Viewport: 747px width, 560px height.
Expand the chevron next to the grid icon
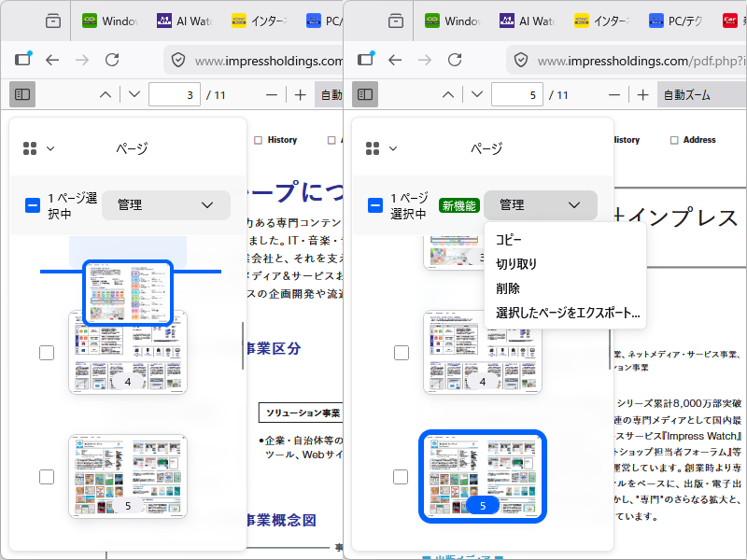(52, 147)
